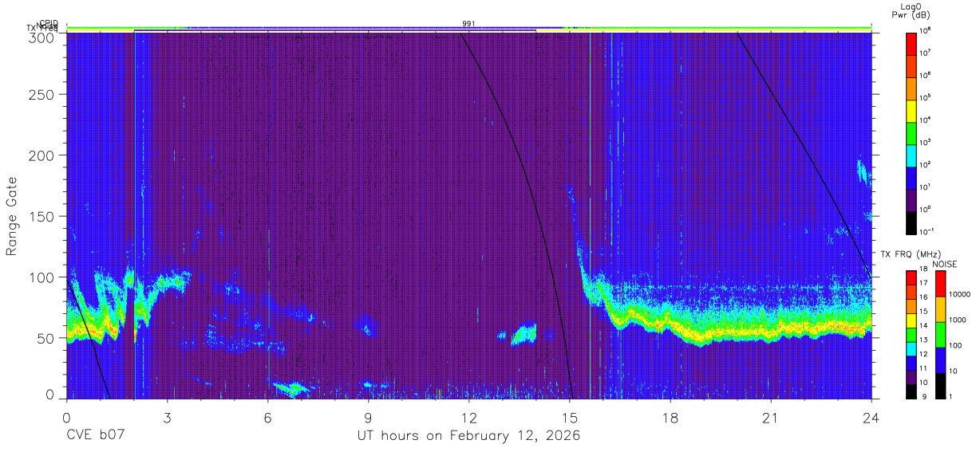This screenshot has width=980, height=452.
Task: Click the green segment of the NOISE colorbar
Action: pos(940,334)
